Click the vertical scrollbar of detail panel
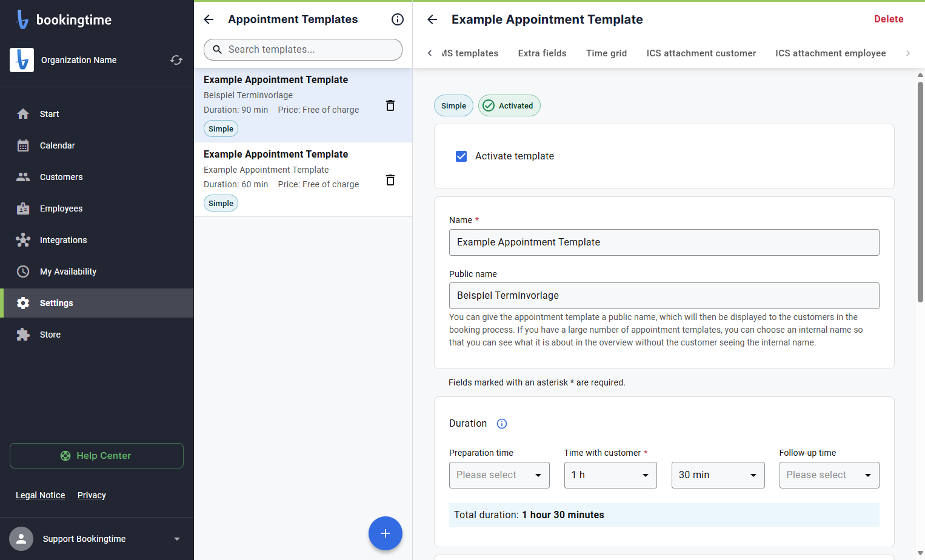This screenshot has width=925, height=560. 920,192
